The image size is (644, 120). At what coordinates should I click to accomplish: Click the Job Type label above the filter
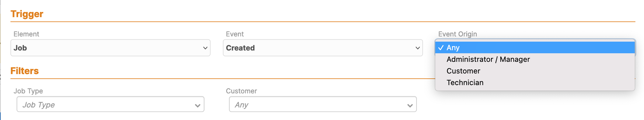pyautogui.click(x=28, y=91)
